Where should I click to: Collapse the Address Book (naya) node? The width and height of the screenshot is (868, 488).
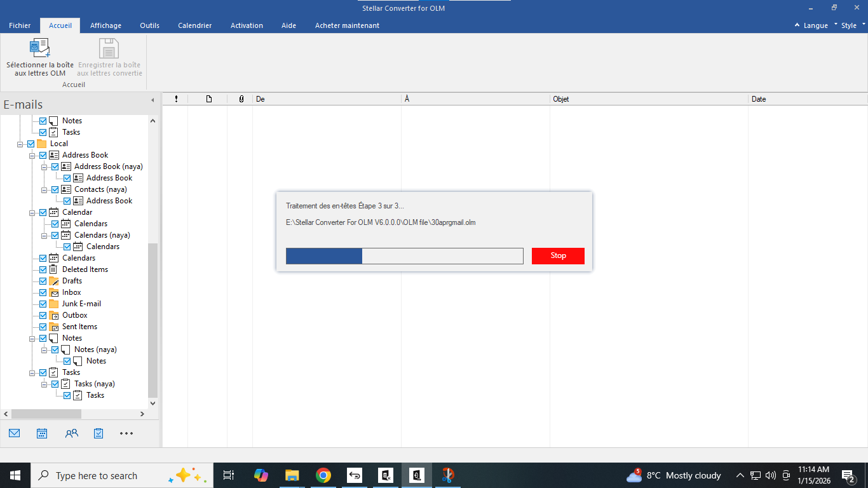[x=43, y=166]
